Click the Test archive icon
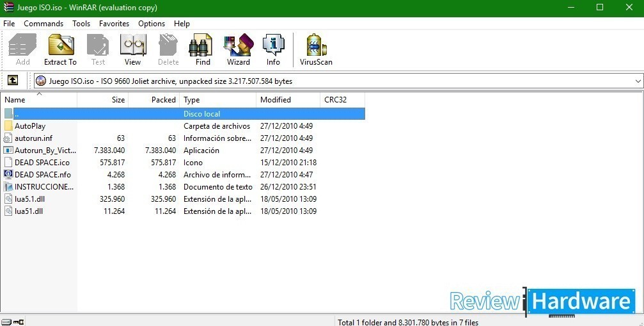 point(98,45)
